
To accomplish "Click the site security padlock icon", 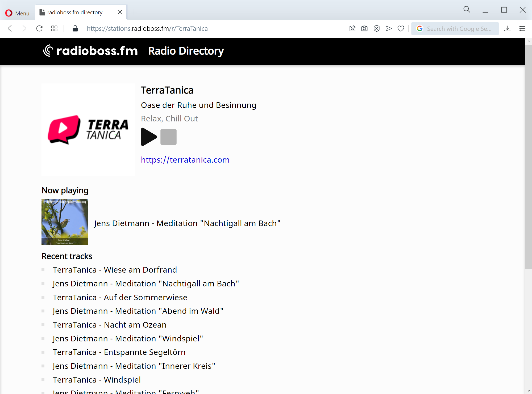I will (x=75, y=28).
